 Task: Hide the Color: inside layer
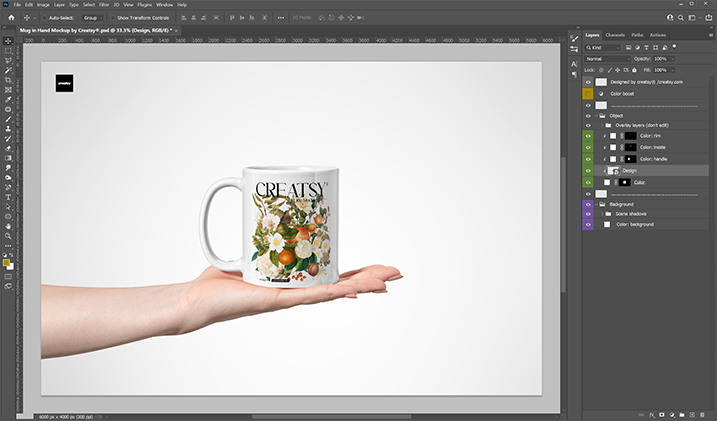[x=588, y=147]
